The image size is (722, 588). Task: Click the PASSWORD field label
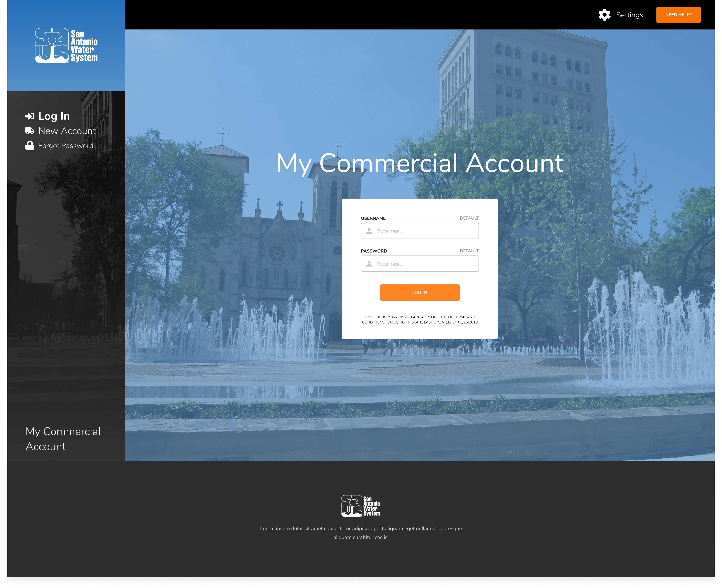[374, 251]
